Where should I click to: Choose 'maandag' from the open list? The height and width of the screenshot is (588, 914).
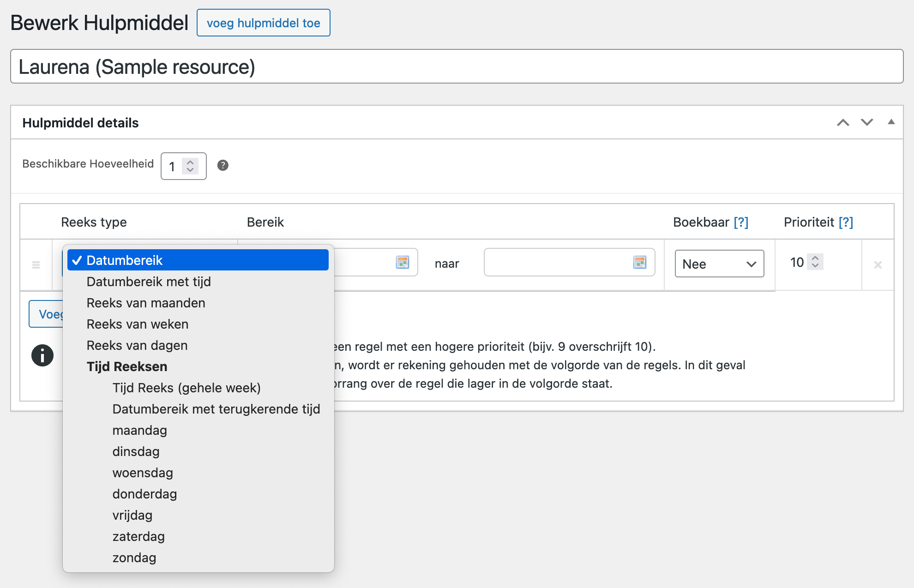139,430
